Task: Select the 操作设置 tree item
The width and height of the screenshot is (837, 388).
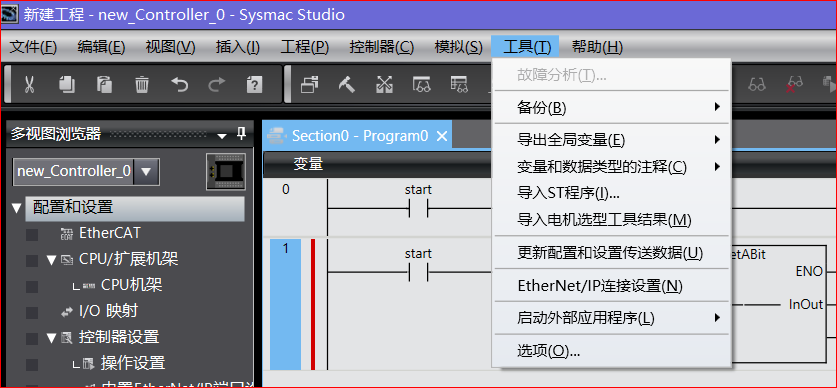Action: [x=133, y=363]
